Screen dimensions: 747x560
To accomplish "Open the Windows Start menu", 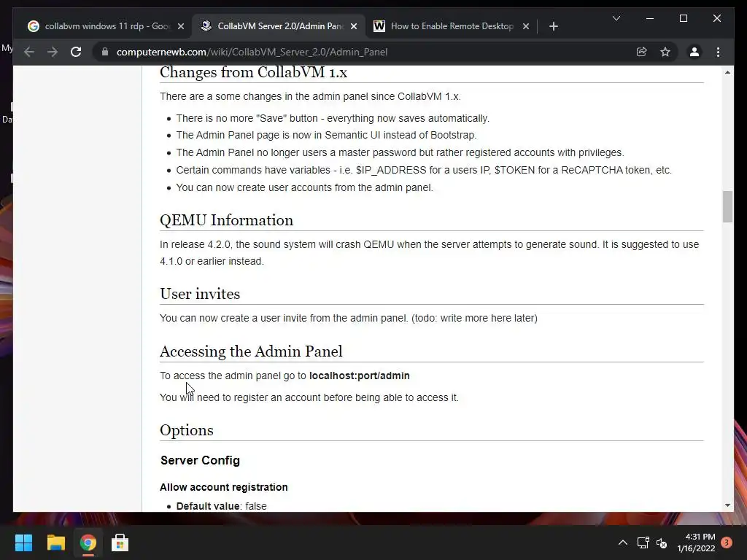I will (x=24, y=542).
